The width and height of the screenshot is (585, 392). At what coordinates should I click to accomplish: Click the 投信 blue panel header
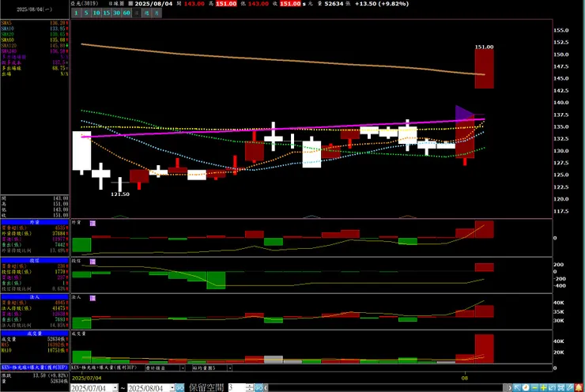[x=35, y=260]
